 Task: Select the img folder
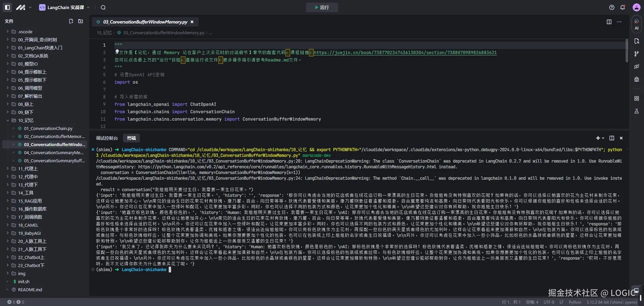tap(22, 273)
